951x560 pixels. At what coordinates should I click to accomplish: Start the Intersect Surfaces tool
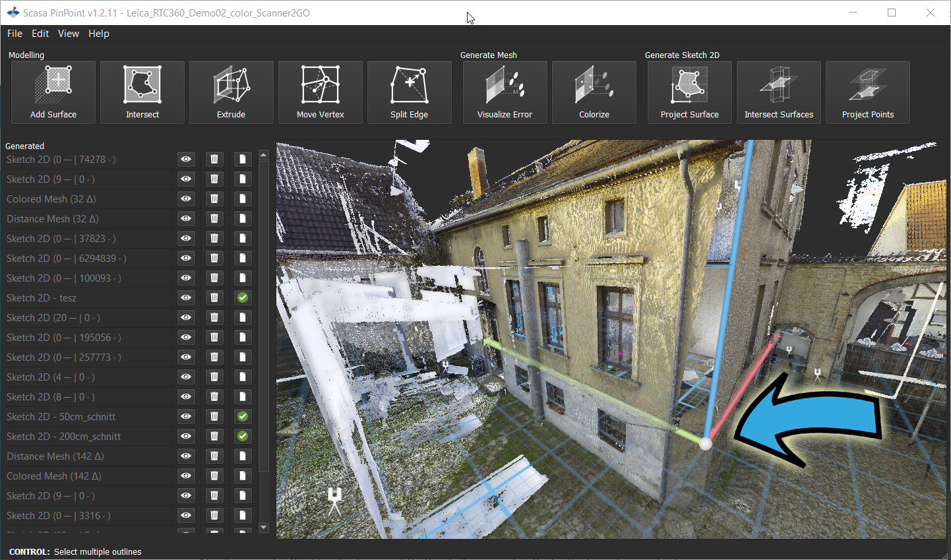[779, 92]
